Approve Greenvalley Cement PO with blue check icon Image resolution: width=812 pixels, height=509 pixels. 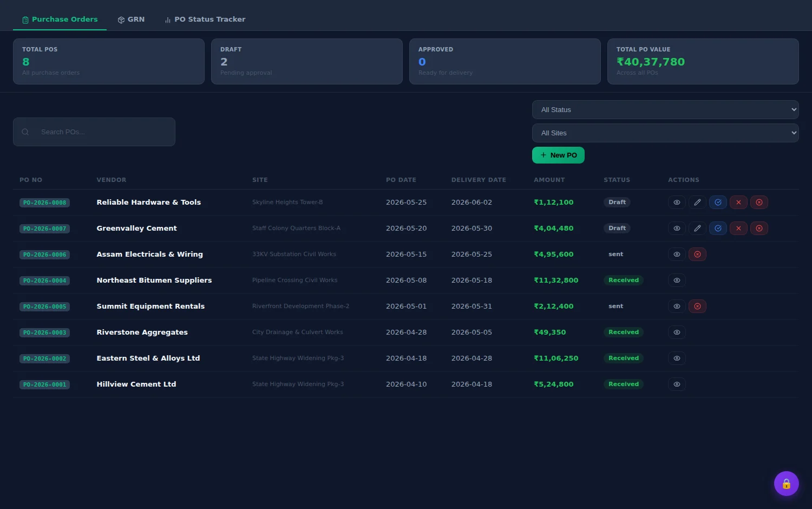(x=718, y=228)
